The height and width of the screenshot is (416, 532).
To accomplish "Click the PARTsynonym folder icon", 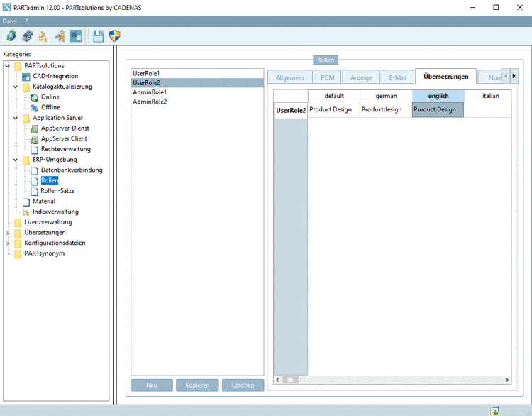I will [x=18, y=254].
